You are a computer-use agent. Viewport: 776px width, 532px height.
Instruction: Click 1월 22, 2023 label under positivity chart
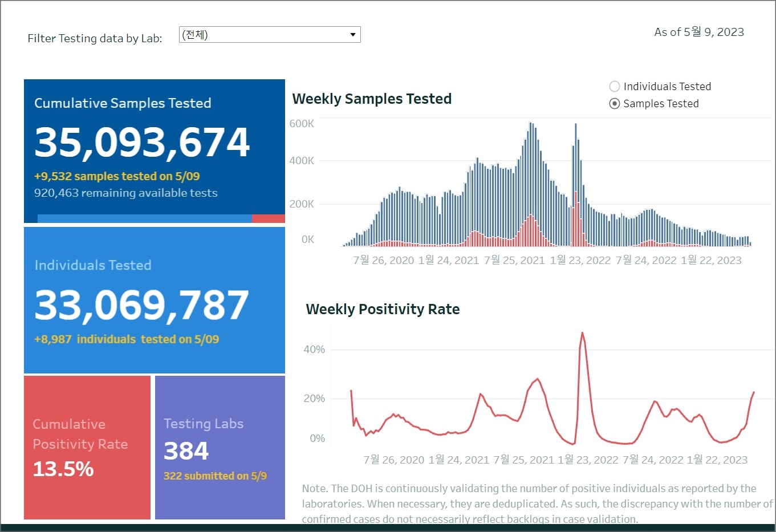(x=717, y=460)
